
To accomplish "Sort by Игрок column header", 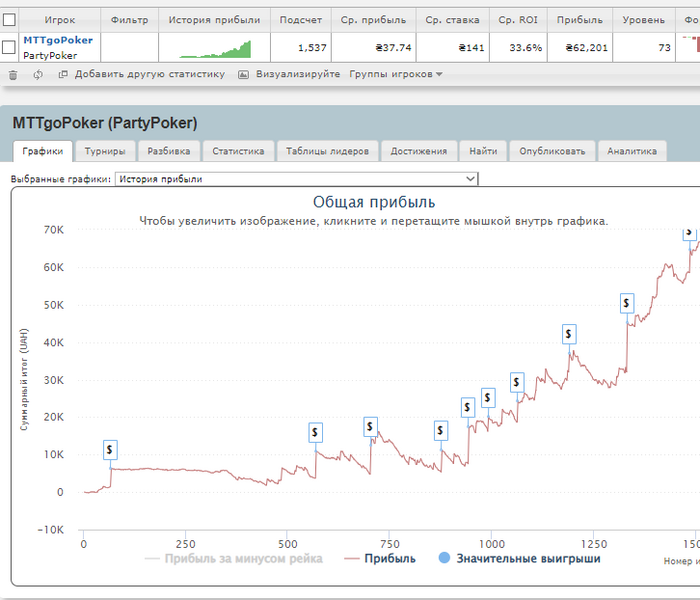I will 60,20.
